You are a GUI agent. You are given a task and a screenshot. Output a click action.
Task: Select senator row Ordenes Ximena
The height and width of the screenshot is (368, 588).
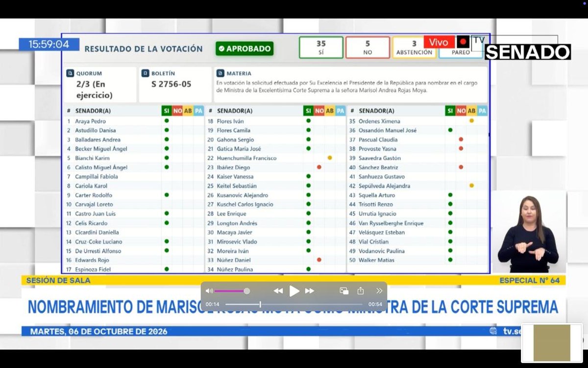coord(417,121)
